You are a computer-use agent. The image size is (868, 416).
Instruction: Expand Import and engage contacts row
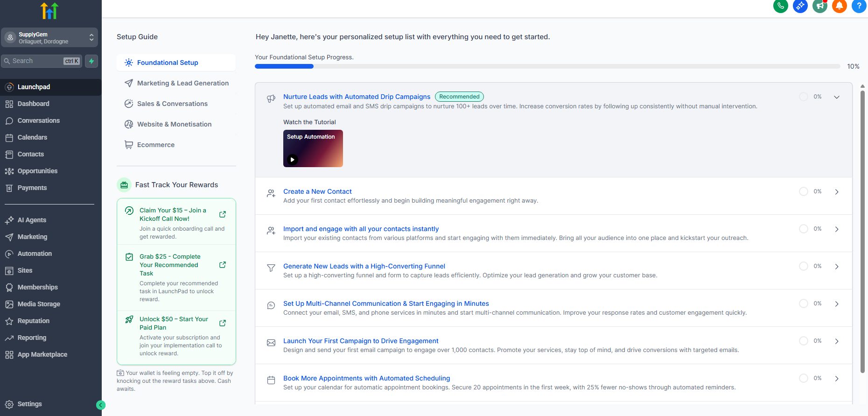(837, 229)
